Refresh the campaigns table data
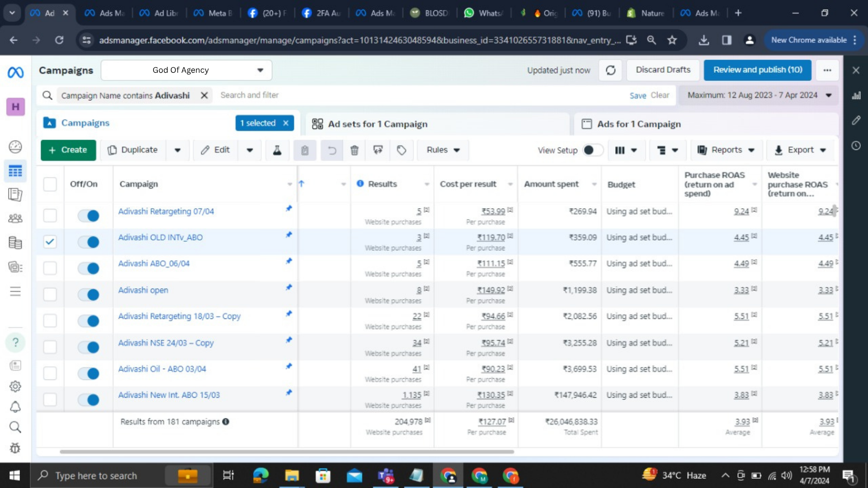Screen dimensions: 868x488 click(610, 70)
